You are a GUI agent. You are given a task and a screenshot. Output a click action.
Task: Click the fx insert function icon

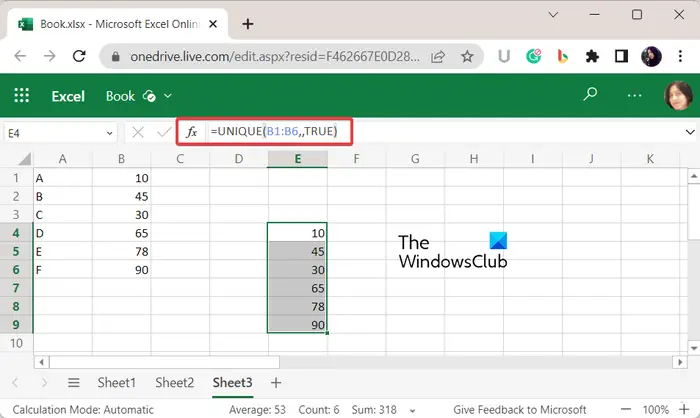click(x=192, y=132)
